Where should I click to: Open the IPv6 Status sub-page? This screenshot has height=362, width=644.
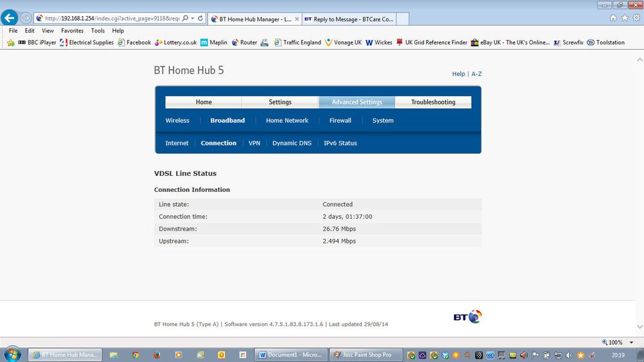click(x=340, y=143)
